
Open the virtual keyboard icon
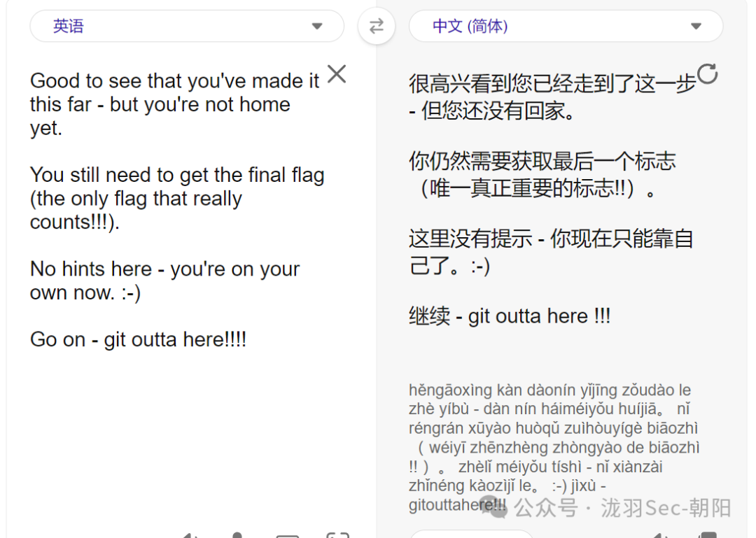tap(288, 535)
